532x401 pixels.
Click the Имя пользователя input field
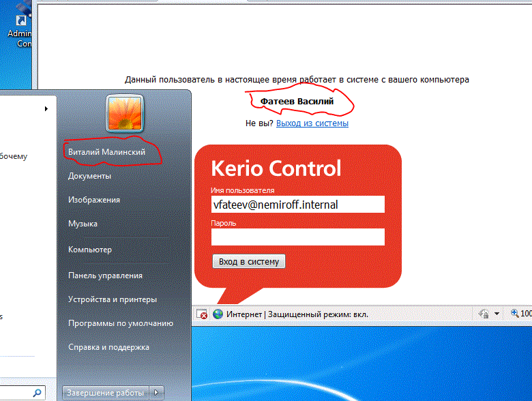pyautogui.click(x=298, y=204)
